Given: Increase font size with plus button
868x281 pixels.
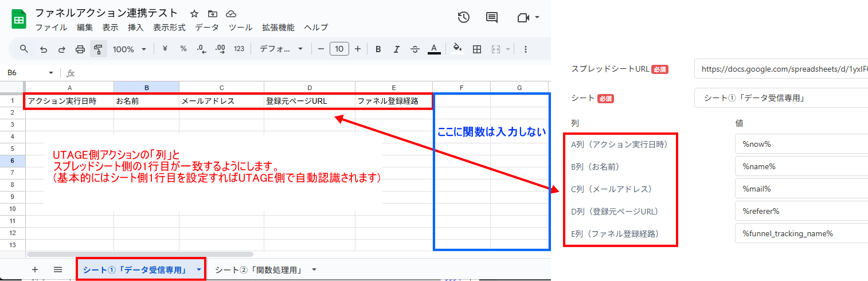Looking at the screenshot, I should pyautogui.click(x=358, y=49).
